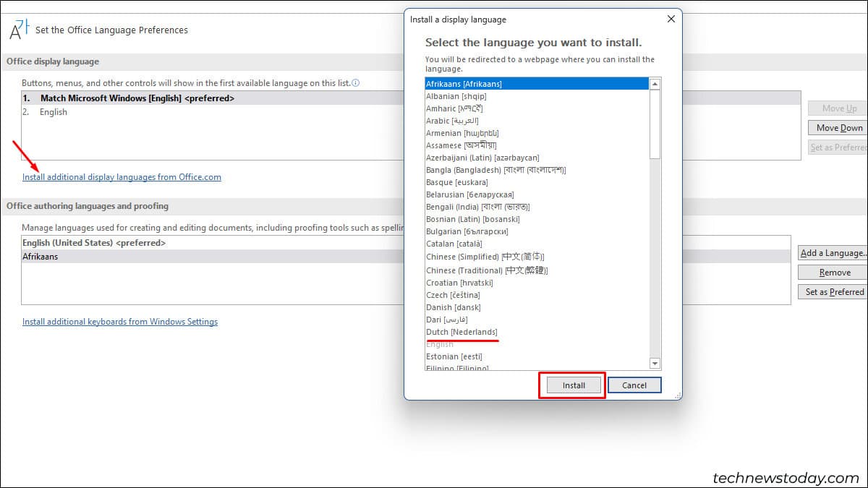Viewport: 868px width, 488px height.
Task: Click the Remove authoring language button
Action: 833,273
